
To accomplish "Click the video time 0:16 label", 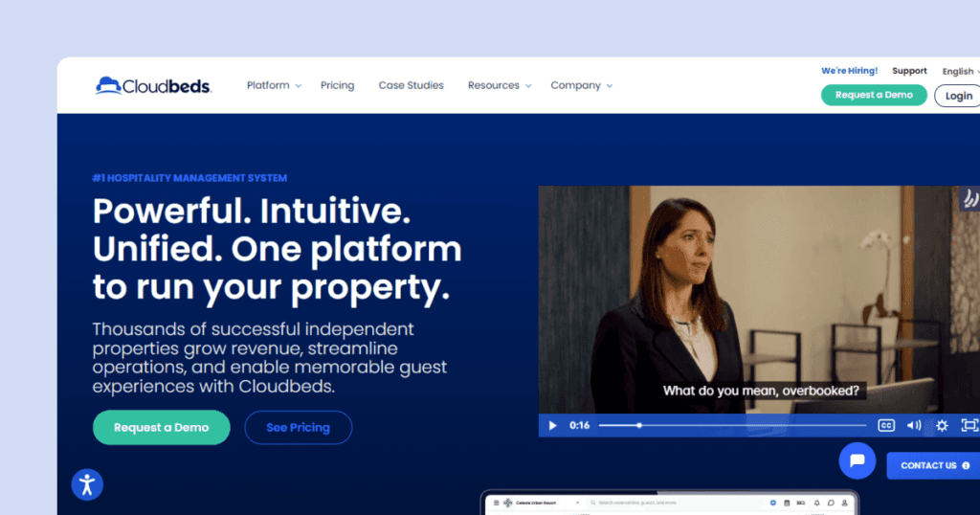I will point(579,426).
